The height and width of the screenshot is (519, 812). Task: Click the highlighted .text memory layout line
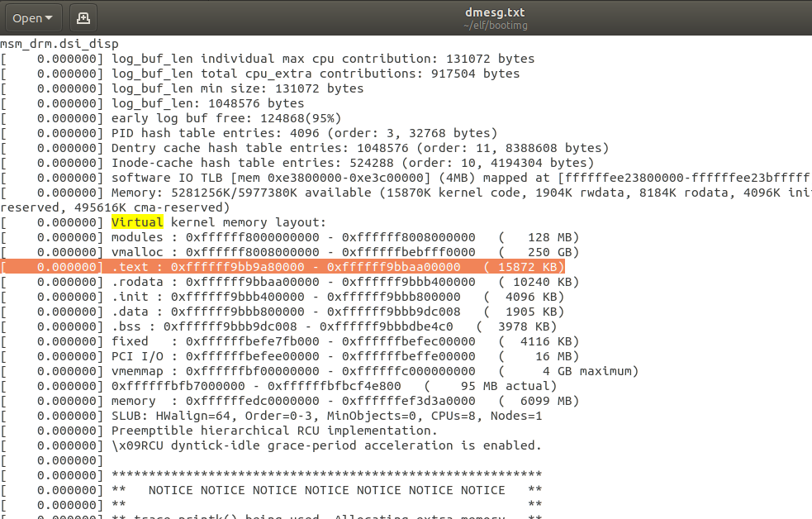[248, 266]
